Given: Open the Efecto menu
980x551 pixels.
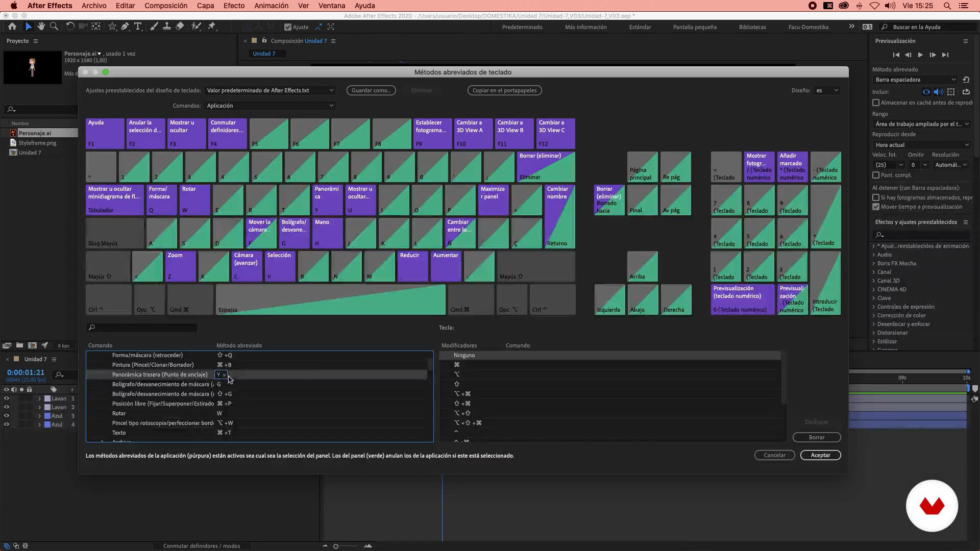Looking at the screenshot, I should click(x=234, y=6).
